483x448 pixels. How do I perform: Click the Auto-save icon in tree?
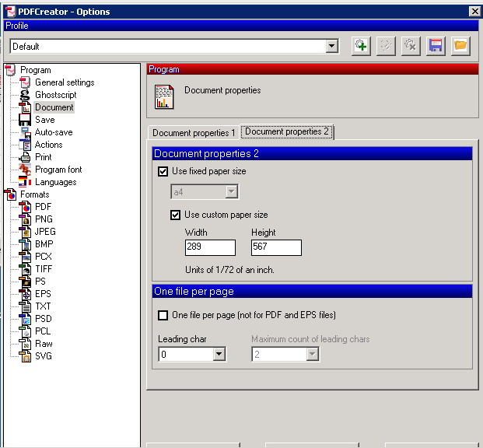(25, 132)
